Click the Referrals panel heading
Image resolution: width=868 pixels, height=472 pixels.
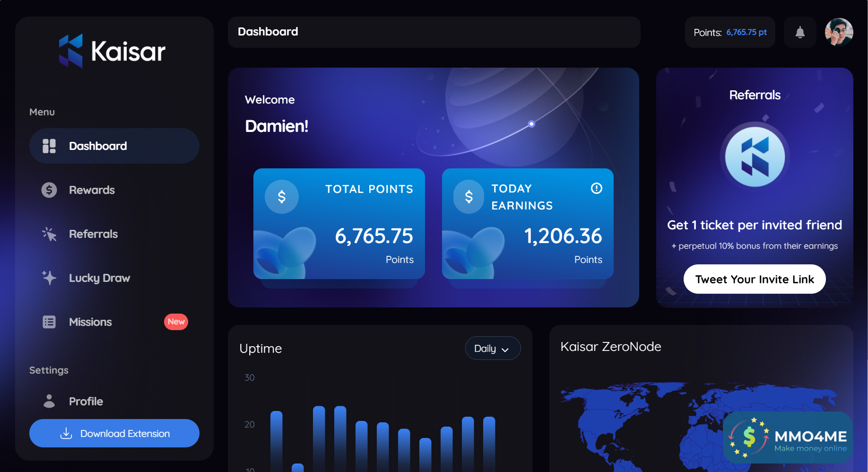pos(755,95)
